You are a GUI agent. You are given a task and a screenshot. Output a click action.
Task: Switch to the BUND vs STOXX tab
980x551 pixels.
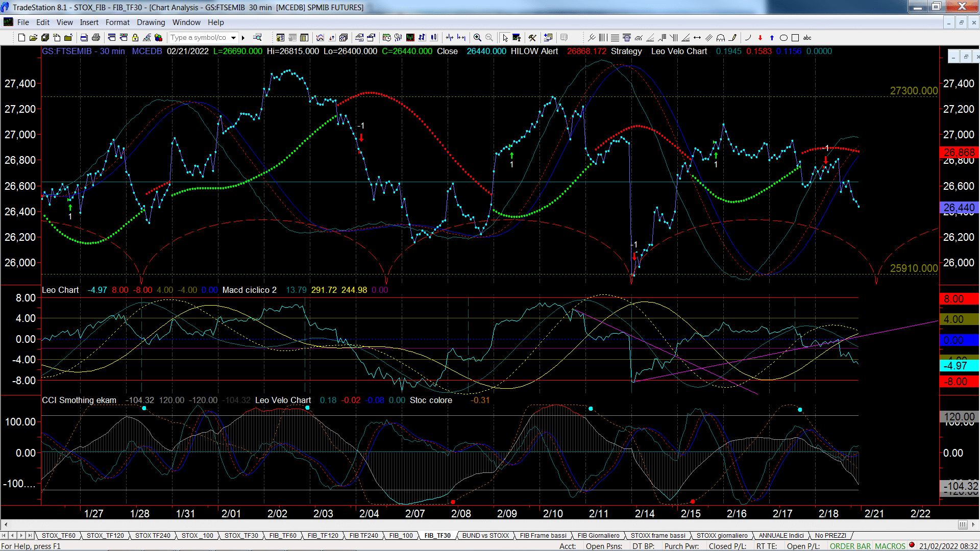click(485, 536)
